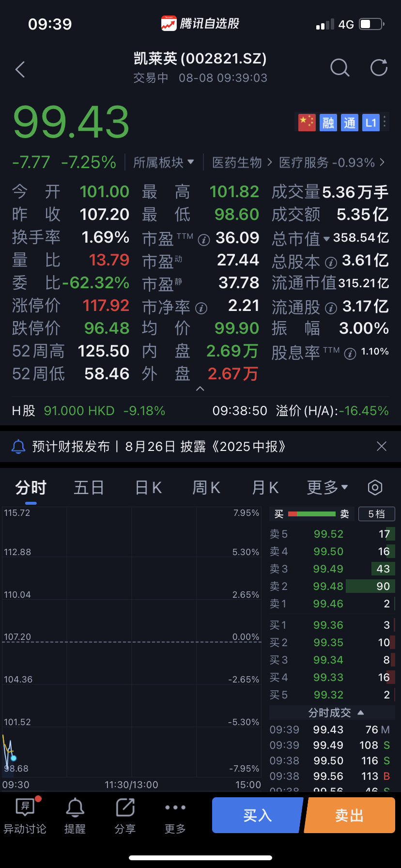
Task: Tap the 跌停价 96.48 value
Action: click(x=107, y=328)
